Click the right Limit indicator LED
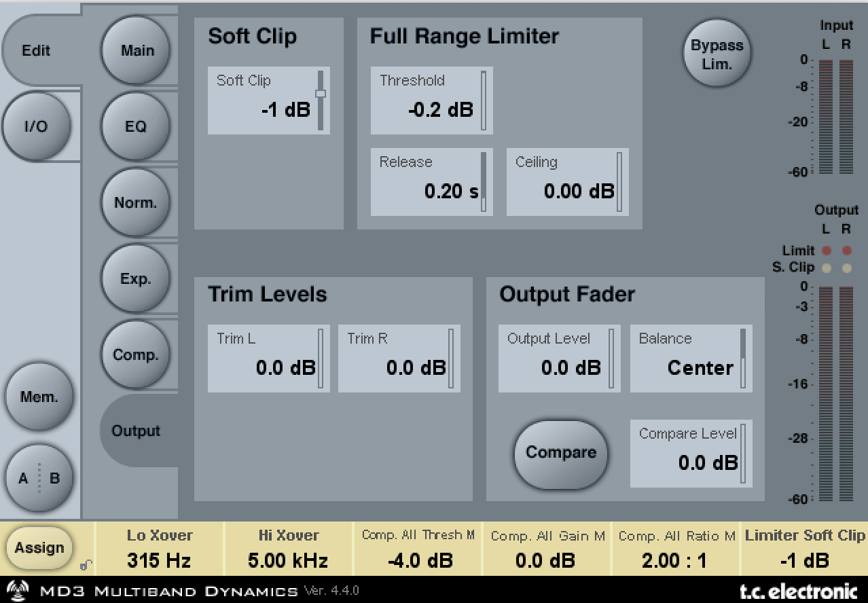The width and height of the screenshot is (868, 603). coord(846,251)
